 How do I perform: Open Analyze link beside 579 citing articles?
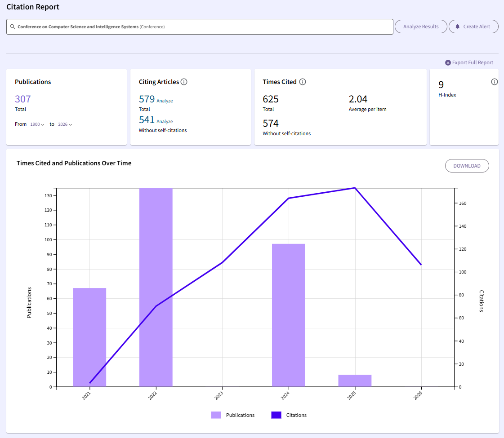tap(165, 101)
